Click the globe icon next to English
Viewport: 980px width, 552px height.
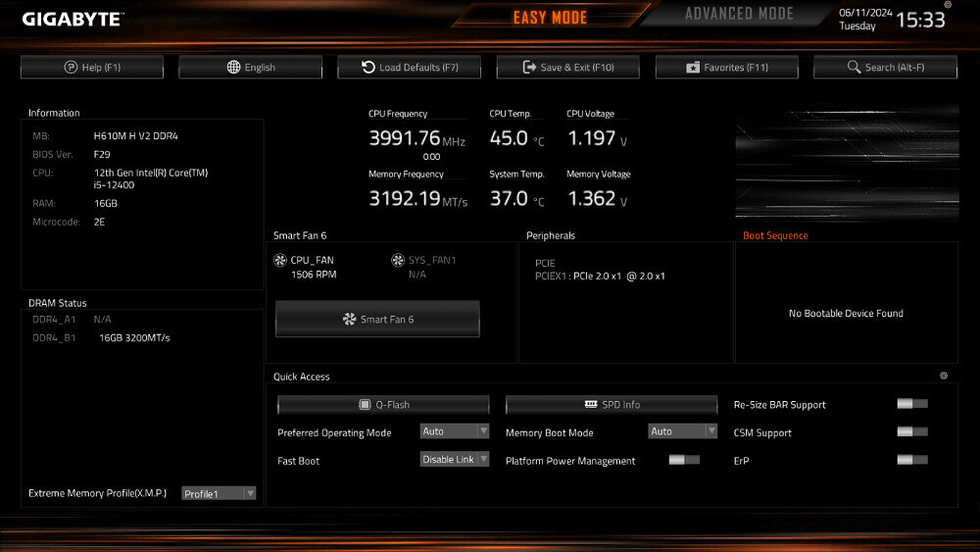pos(233,67)
